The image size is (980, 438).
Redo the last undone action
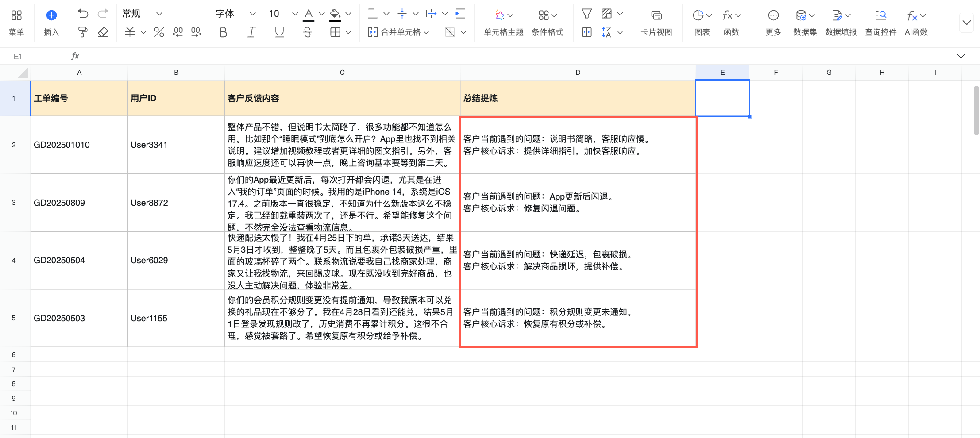pos(103,14)
